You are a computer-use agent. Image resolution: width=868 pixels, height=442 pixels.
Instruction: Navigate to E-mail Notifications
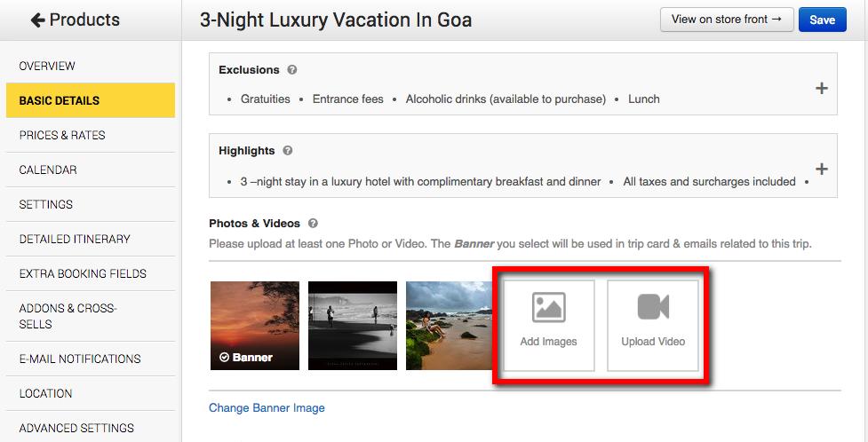pyautogui.click(x=80, y=359)
